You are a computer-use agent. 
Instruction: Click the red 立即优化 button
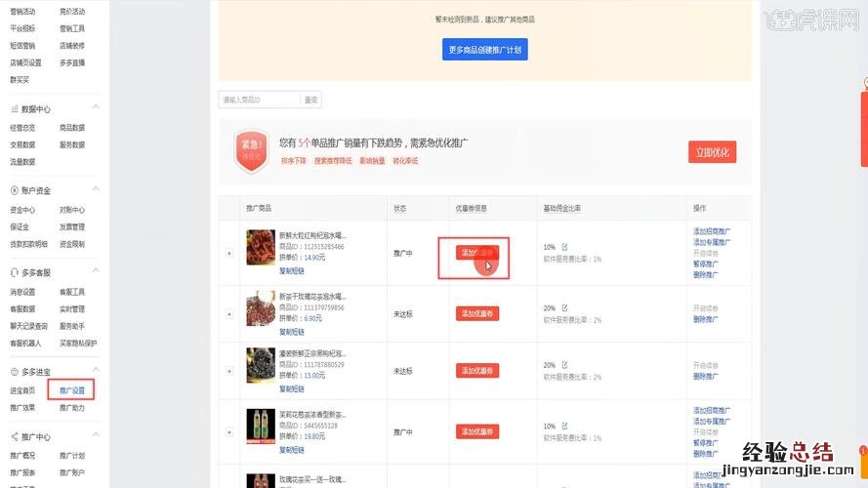pyautogui.click(x=713, y=152)
